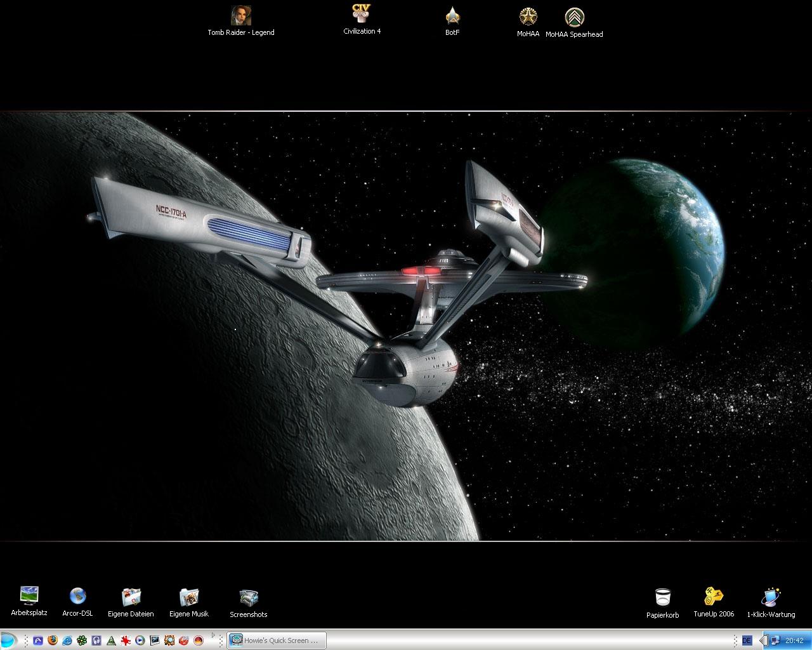This screenshot has width=812, height=650.
Task: Expand the quick launch overflow arrow
Action: (213, 635)
